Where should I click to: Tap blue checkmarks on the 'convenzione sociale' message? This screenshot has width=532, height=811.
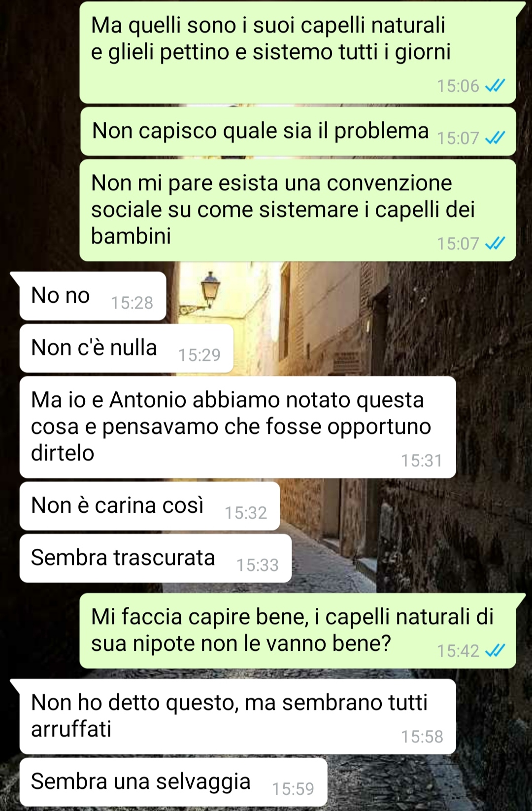tap(495, 243)
